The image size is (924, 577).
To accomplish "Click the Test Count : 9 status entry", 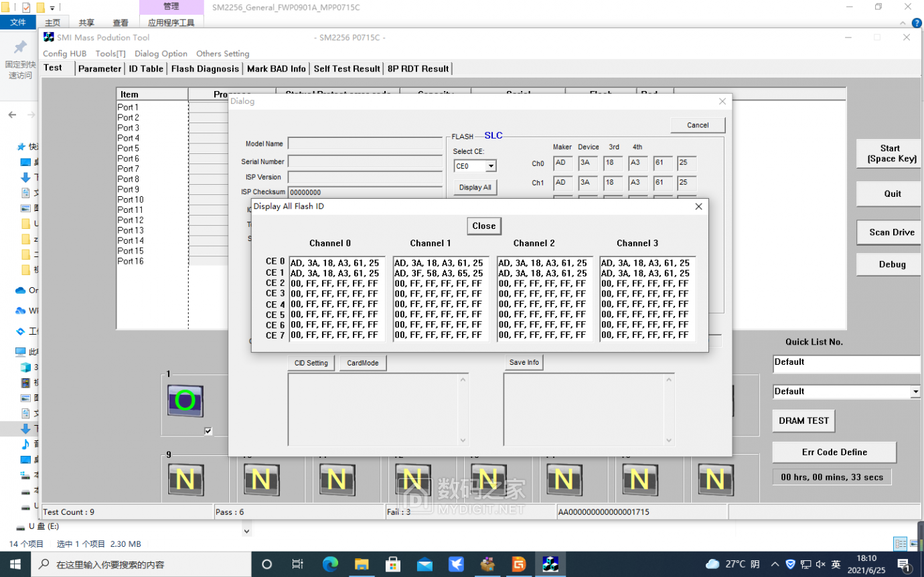I will coord(127,512).
